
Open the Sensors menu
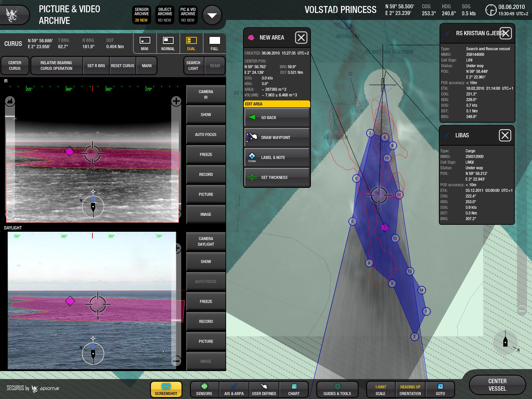[204, 389]
